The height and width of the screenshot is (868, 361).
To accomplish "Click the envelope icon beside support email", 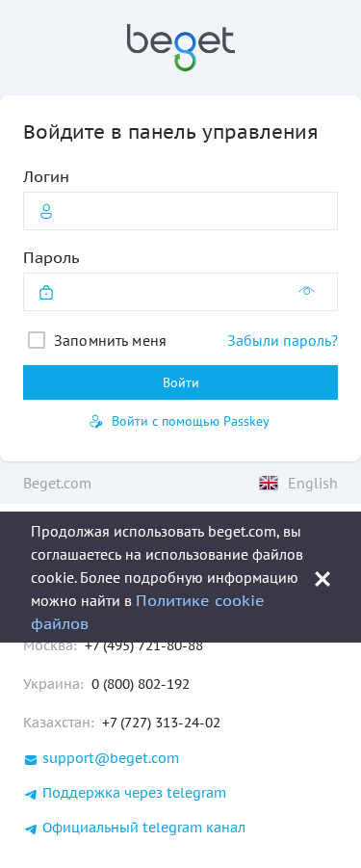I will coord(31,759).
